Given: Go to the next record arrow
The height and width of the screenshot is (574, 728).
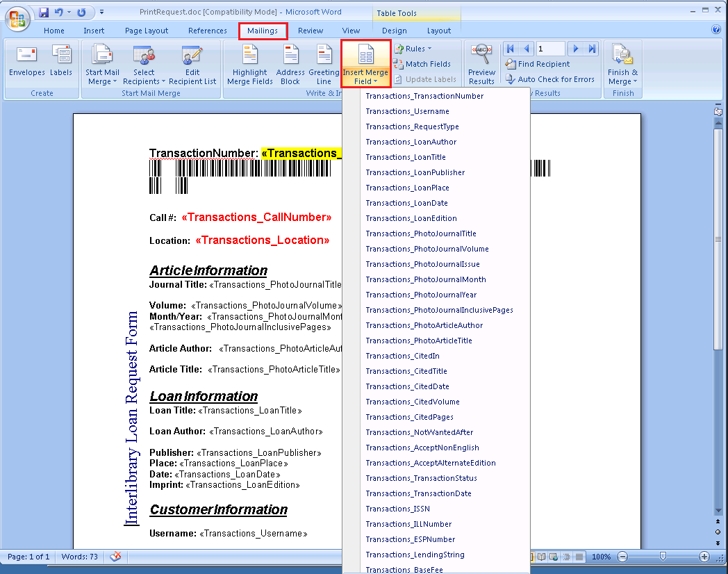Looking at the screenshot, I should point(575,49).
